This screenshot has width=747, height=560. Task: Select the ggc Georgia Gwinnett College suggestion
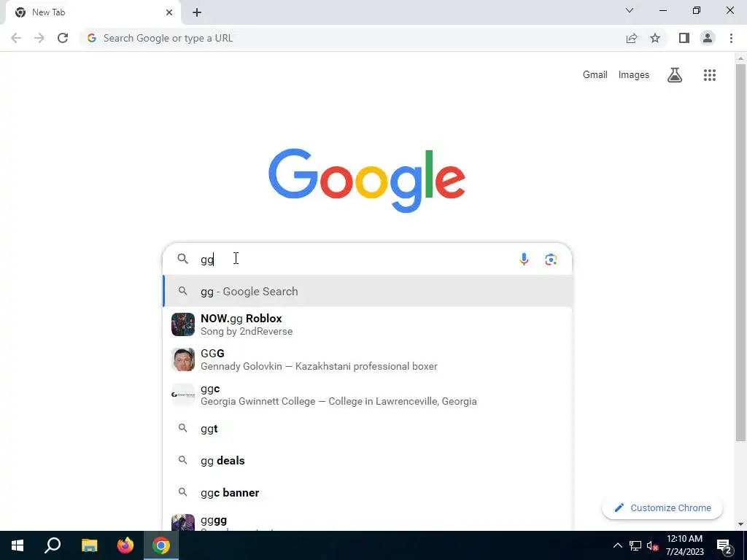coord(368,394)
